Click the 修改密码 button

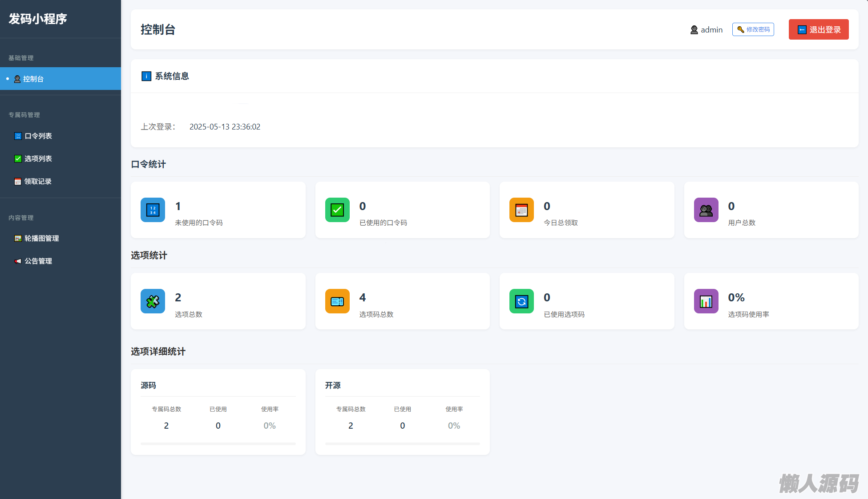pos(753,29)
